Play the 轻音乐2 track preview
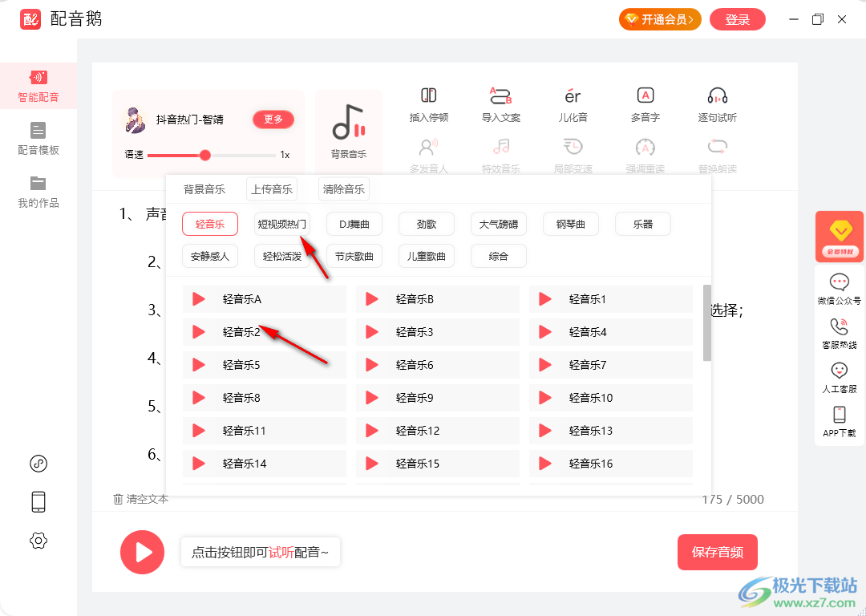866x616 pixels. coord(199,332)
